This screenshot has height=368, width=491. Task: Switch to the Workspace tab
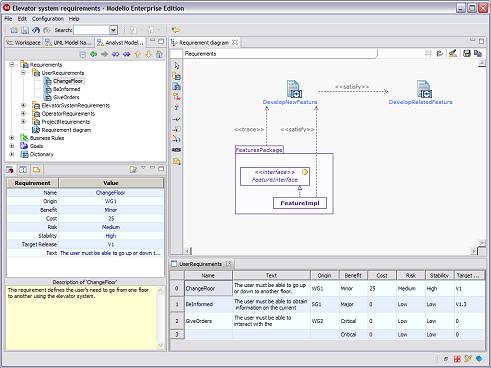coord(24,43)
